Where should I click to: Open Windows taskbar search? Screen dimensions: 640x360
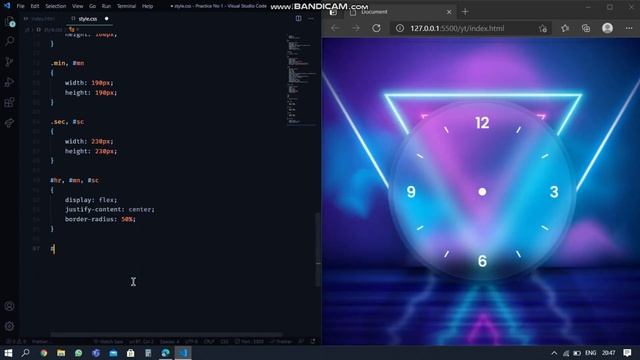pos(25,353)
